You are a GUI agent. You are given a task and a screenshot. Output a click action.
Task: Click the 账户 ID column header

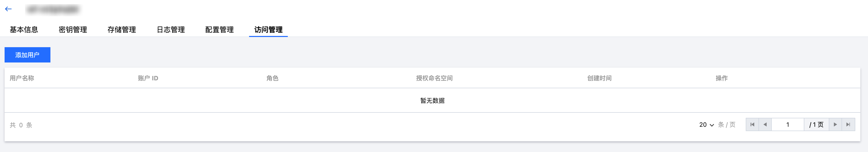[148, 78]
